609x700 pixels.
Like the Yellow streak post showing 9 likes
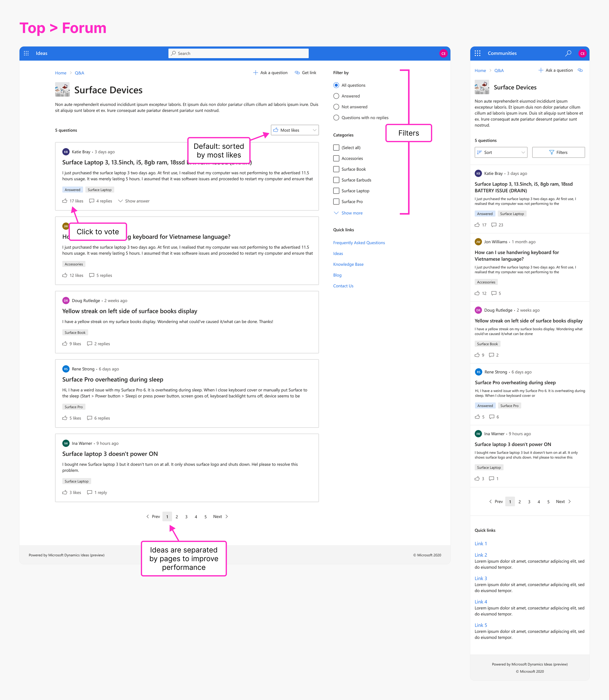65,344
